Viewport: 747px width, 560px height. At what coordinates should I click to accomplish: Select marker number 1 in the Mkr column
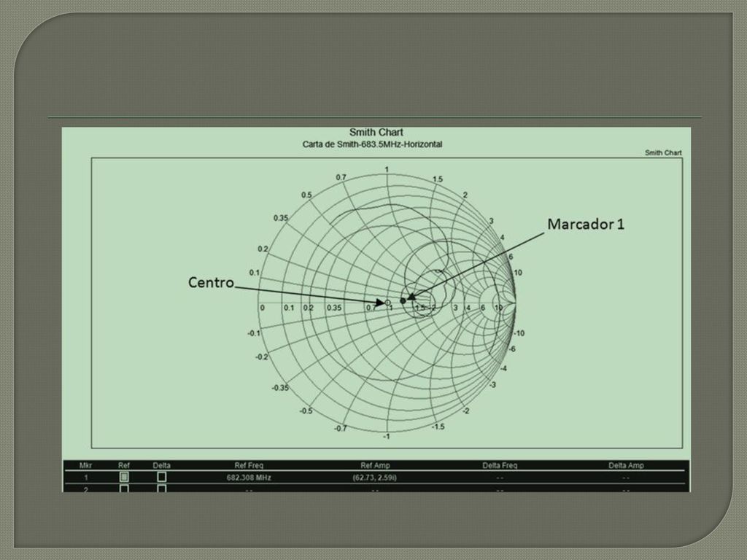coord(86,477)
